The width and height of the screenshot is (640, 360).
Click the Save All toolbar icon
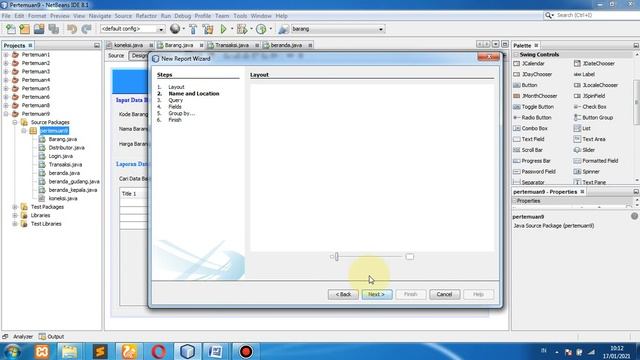tap(53, 29)
